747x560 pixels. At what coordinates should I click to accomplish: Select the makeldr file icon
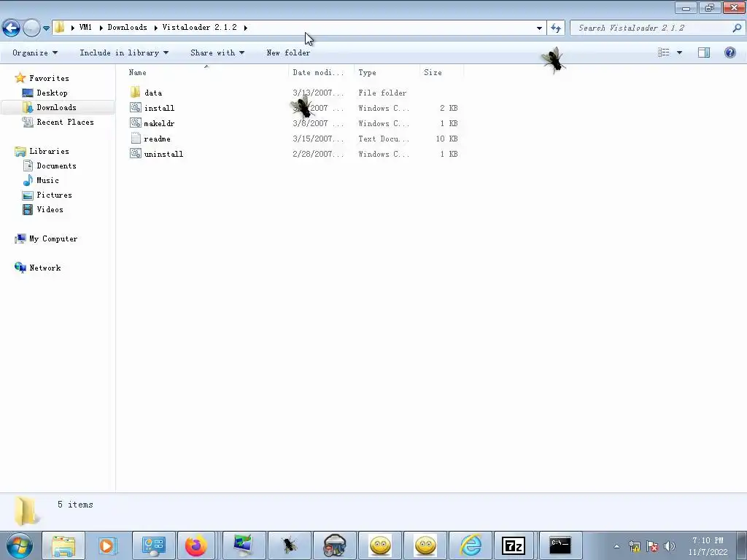click(x=135, y=122)
